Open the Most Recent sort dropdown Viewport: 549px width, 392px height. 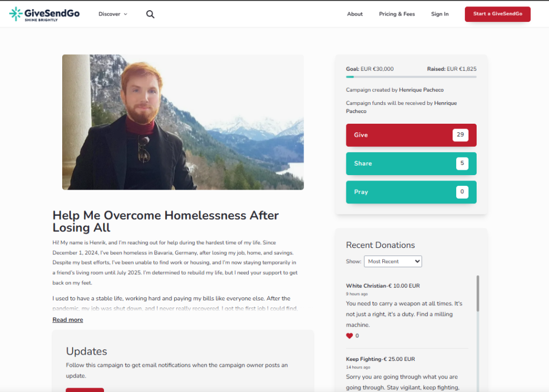(x=393, y=261)
